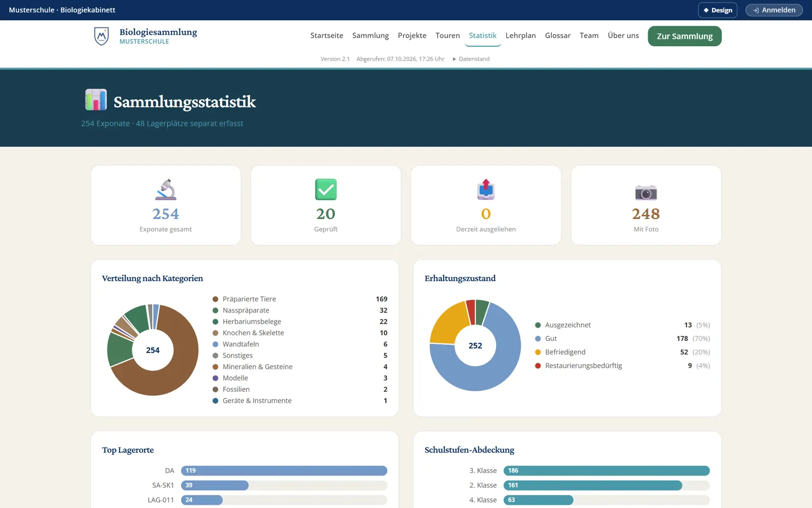Click the brown Präparierte Tiere legend dot
Image resolution: width=812 pixels, height=508 pixels.
click(x=215, y=299)
